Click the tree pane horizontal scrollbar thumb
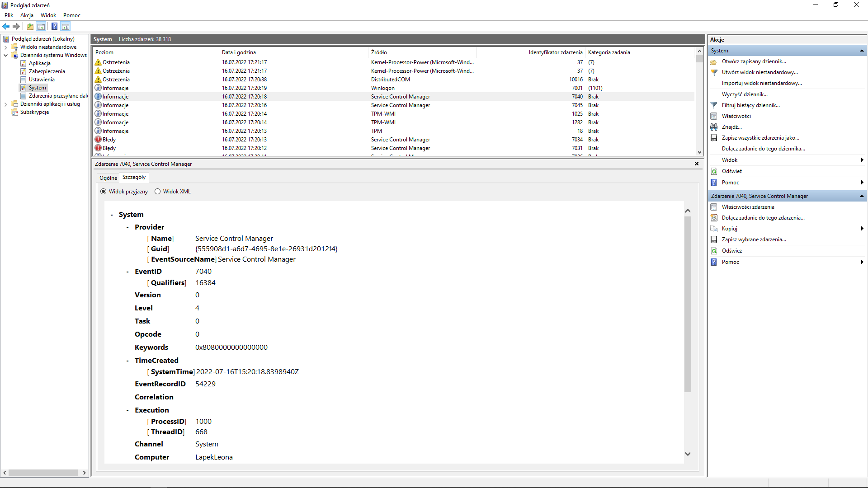868x488 pixels. (43, 473)
